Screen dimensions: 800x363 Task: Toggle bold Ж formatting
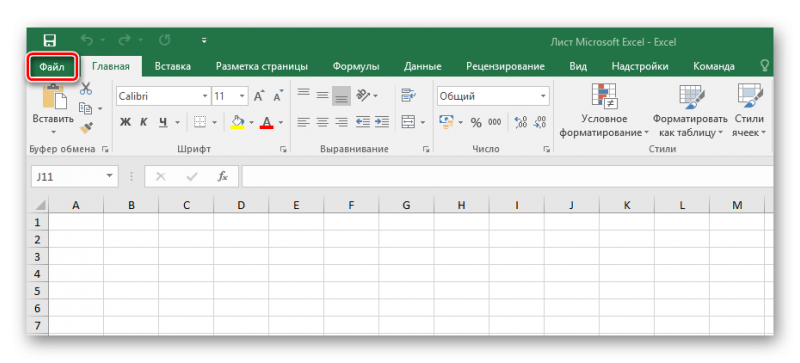126,123
